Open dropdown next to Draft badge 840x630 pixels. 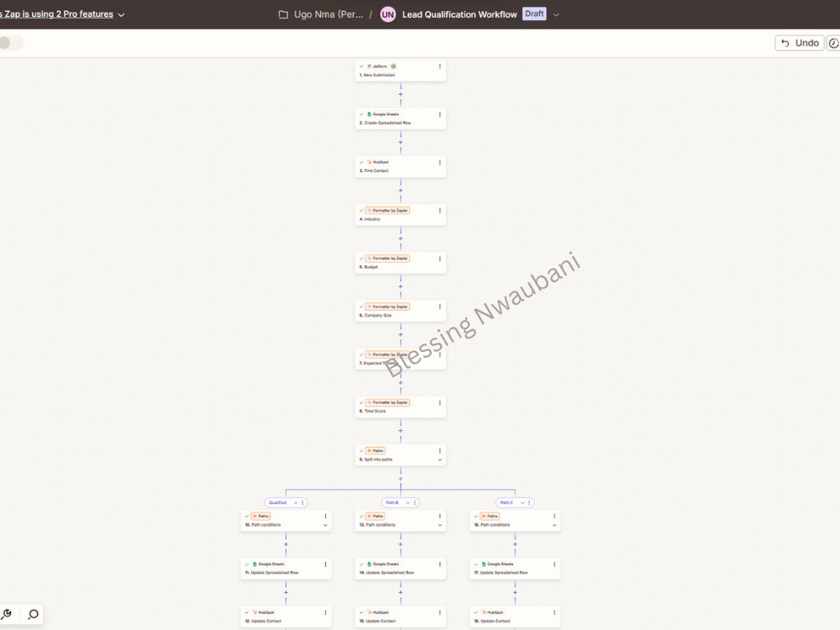(x=556, y=15)
